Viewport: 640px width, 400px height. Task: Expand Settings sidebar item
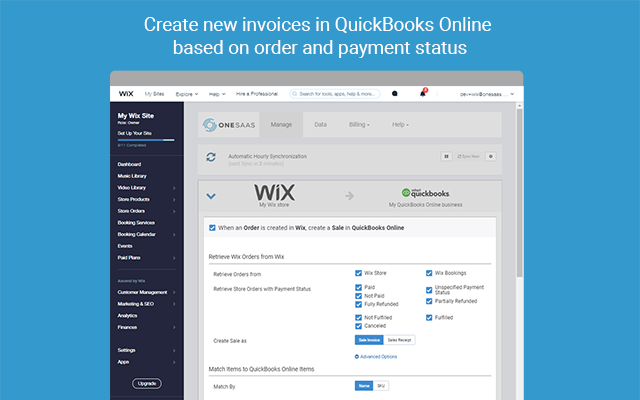[x=174, y=351]
